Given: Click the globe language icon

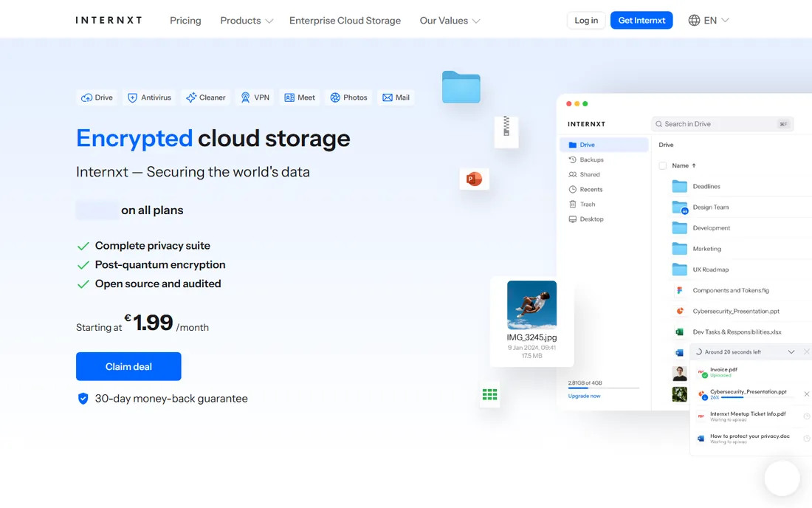Looking at the screenshot, I should pyautogui.click(x=694, y=20).
